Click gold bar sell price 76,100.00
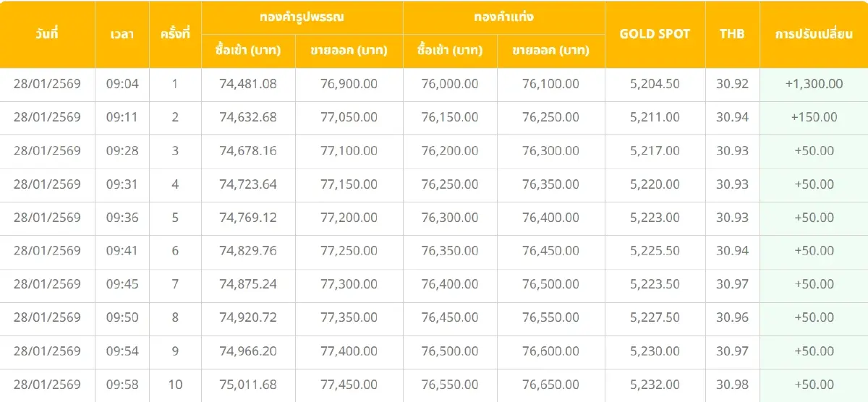Screen dimensions: 868x402 550,84
